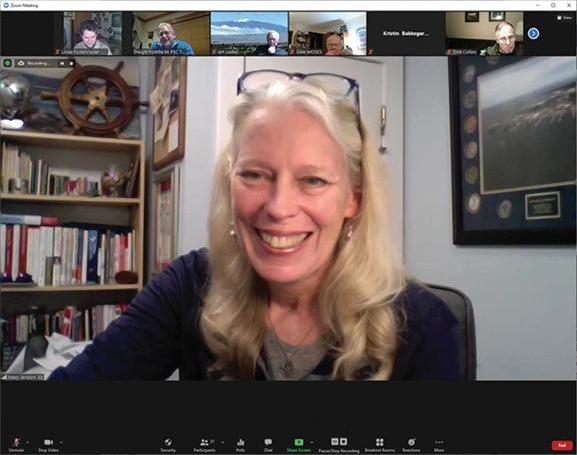The image size is (577, 455).
Task: Click the red End button
Action: 562,445
